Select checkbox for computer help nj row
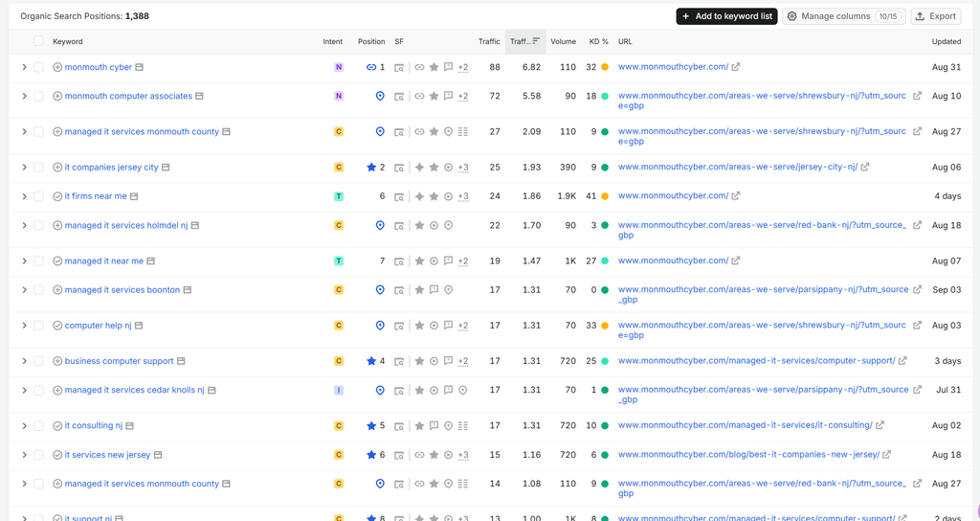980x521 pixels. [38, 326]
